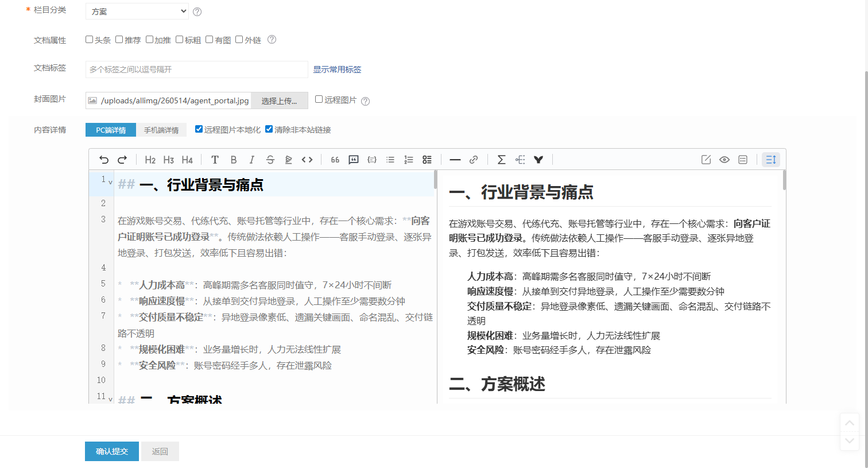Click the cover image thumbnail icon
The width and height of the screenshot is (868, 468).
92,100
